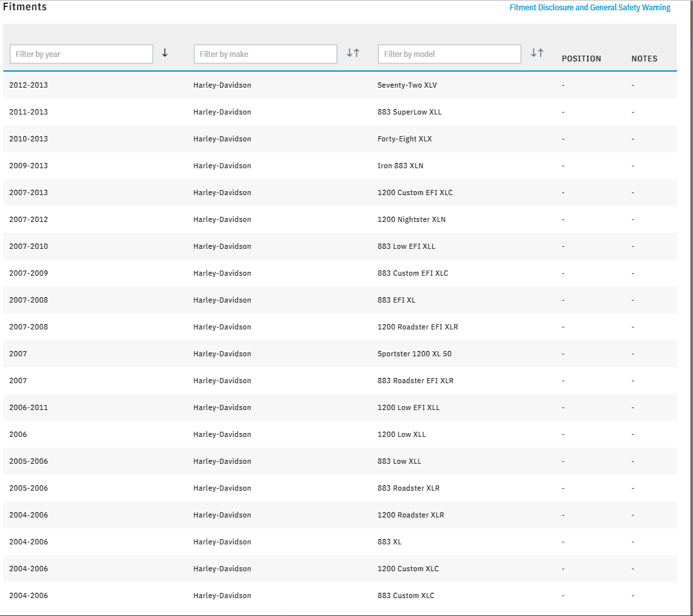Select the 2011-2013 year cell

(28, 112)
